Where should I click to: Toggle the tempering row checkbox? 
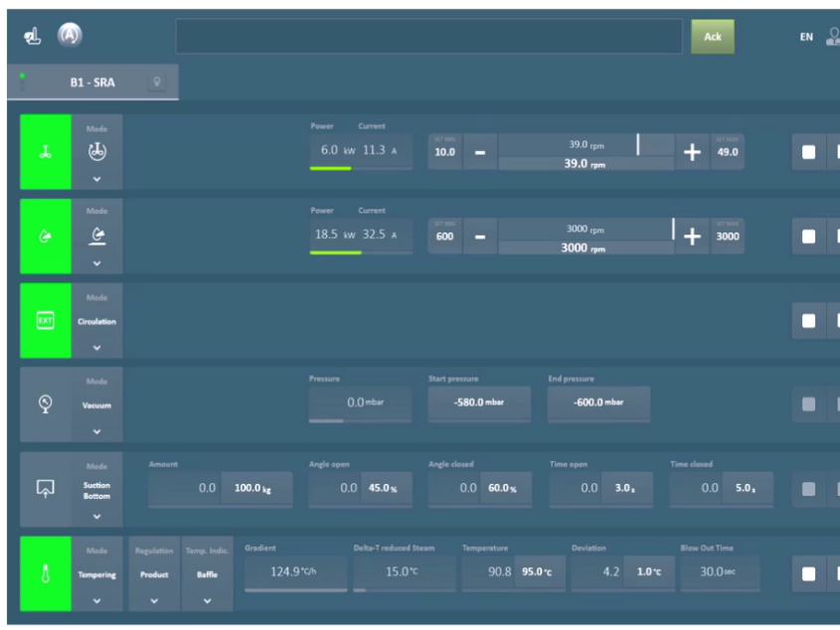(x=808, y=573)
